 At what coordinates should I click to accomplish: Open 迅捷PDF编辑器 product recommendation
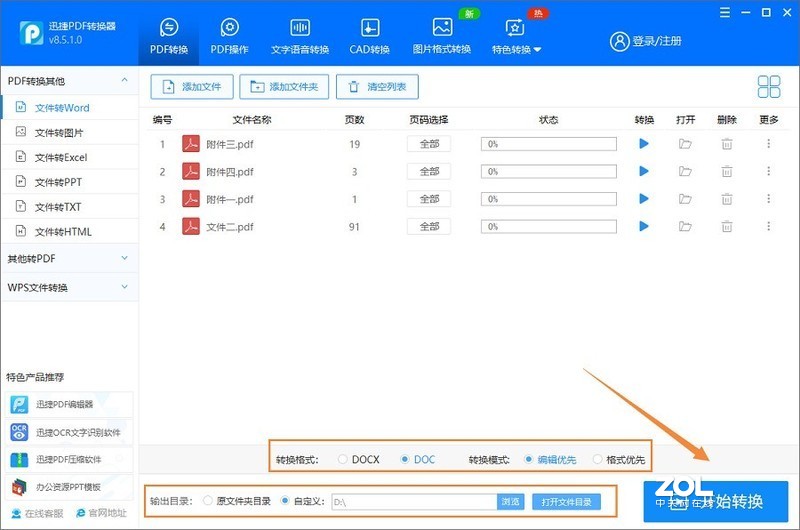(x=69, y=405)
